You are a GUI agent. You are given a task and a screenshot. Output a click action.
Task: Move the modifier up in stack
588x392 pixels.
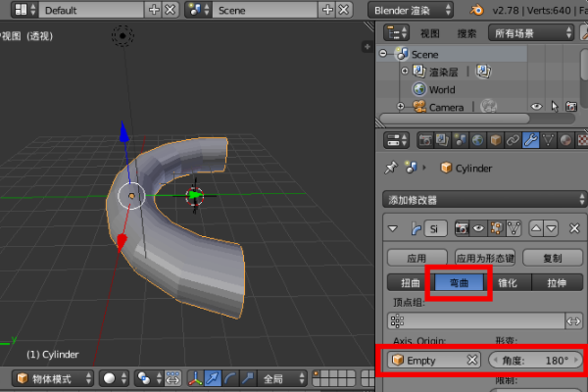(536, 228)
